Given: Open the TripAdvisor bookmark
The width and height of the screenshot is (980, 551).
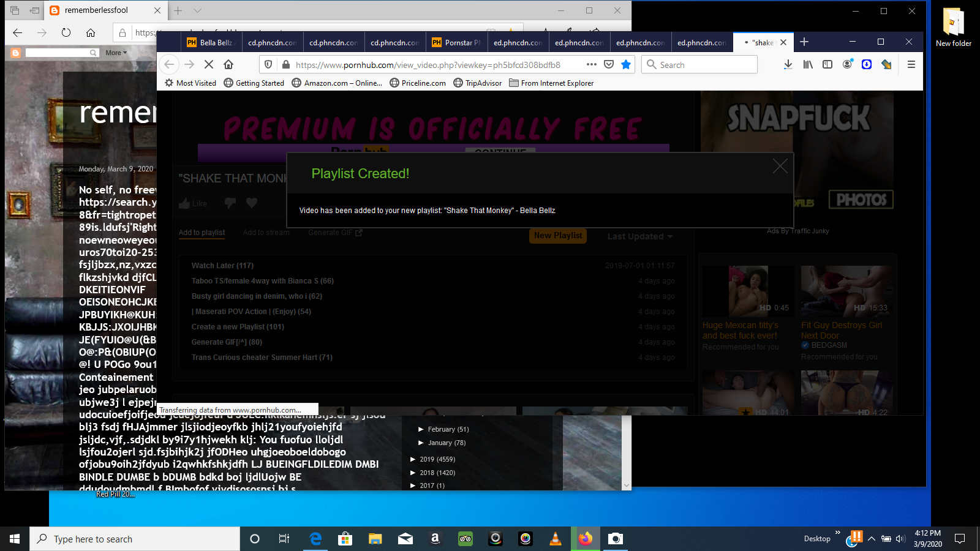Looking at the screenshot, I should pos(478,83).
